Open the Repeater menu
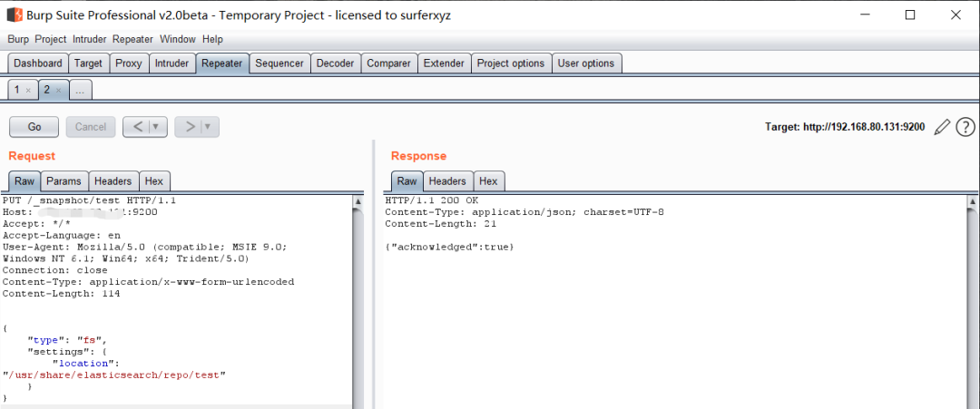Screen dimensions: 980x409 click(132, 39)
